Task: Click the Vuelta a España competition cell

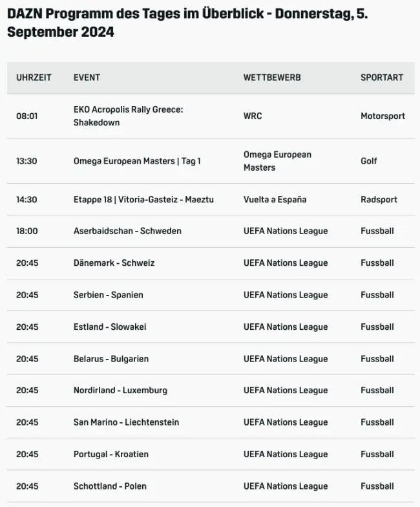Action: pyautogui.click(x=275, y=200)
